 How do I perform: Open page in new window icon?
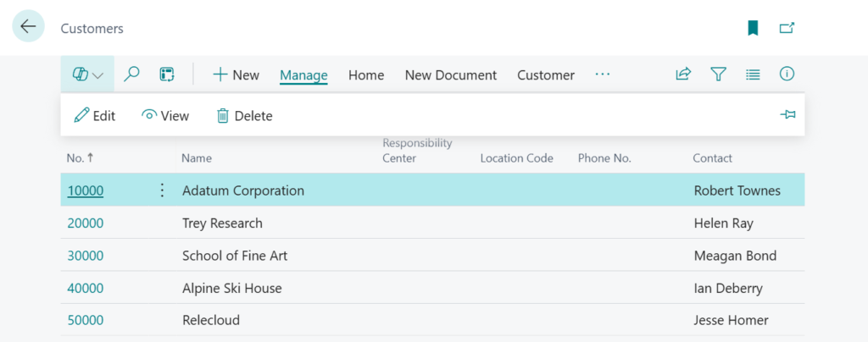(787, 28)
